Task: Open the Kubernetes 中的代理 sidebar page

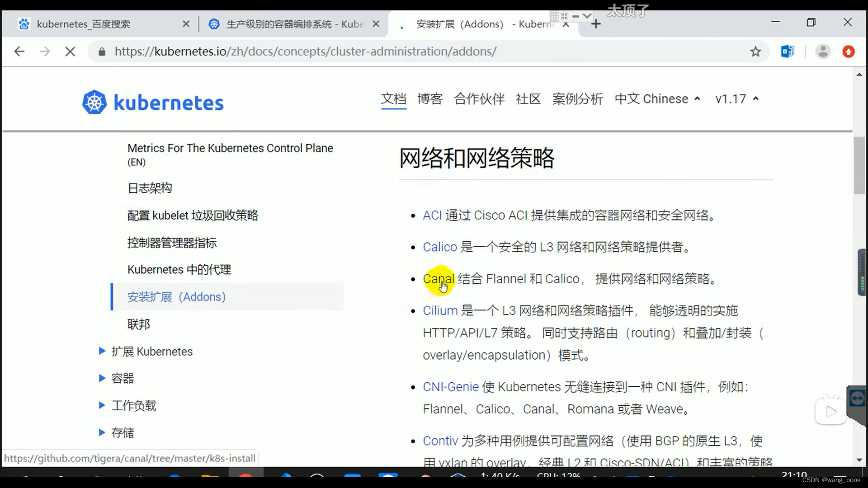Action: click(179, 270)
